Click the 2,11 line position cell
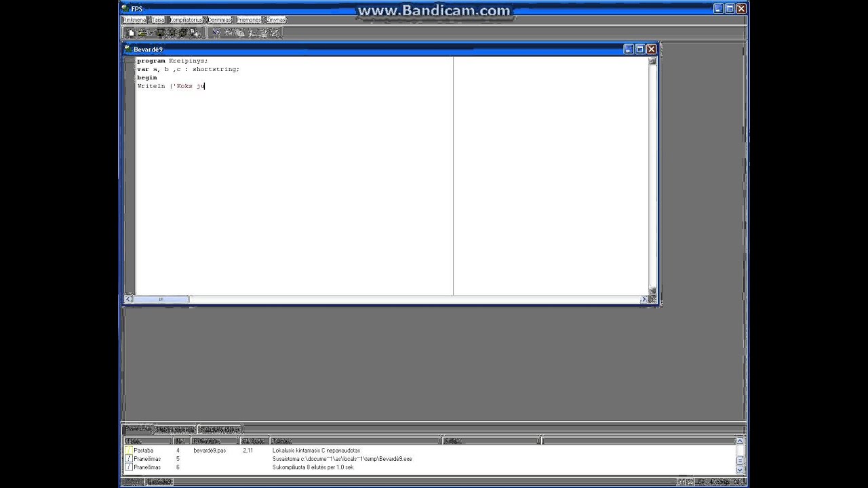 tap(248, 450)
